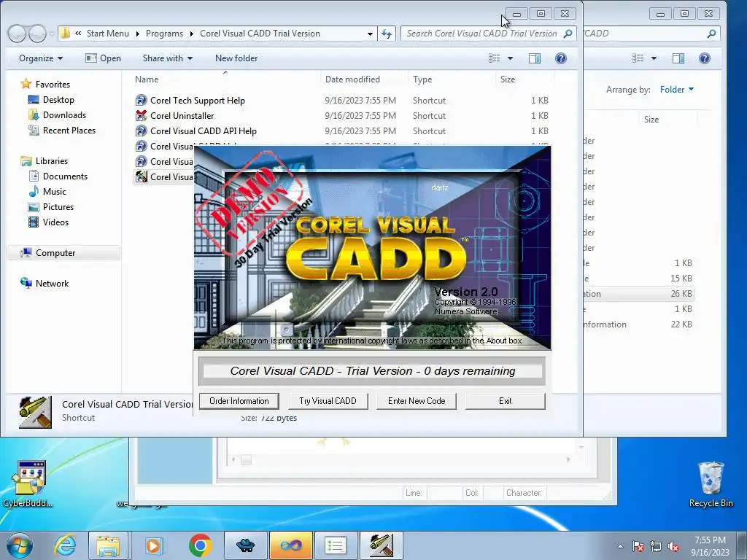The width and height of the screenshot is (747, 560).
Task: Open Recent Places in navigation pane
Action: click(69, 130)
